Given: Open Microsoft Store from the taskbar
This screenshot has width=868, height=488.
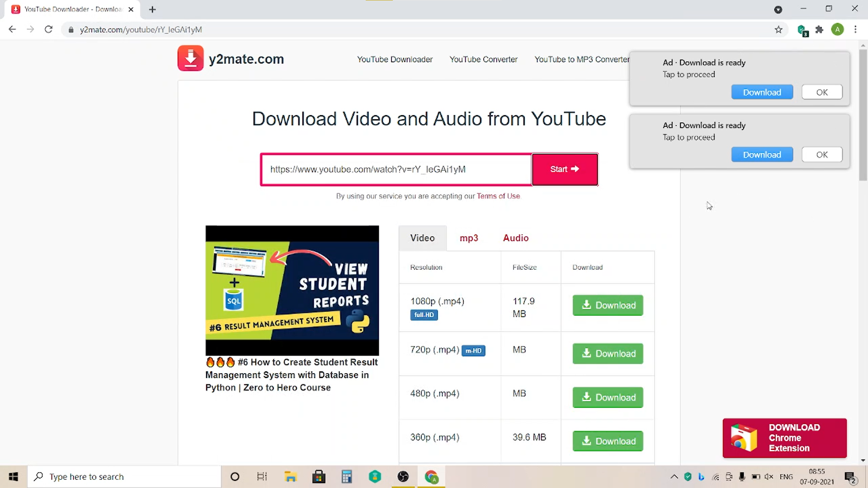Looking at the screenshot, I should (x=319, y=477).
